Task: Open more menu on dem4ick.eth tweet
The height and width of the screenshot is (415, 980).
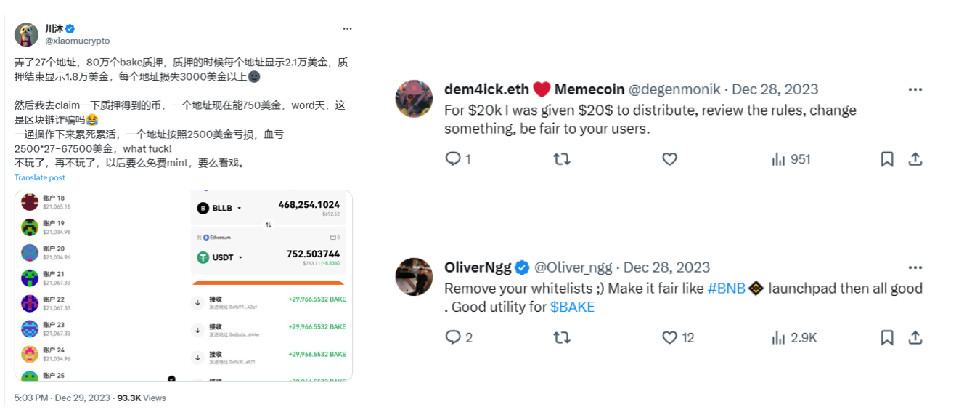Action: pyautogui.click(x=915, y=89)
